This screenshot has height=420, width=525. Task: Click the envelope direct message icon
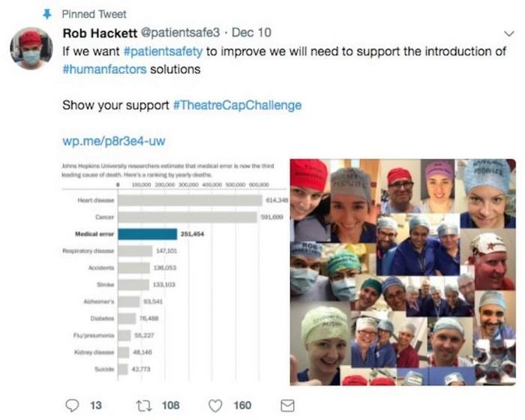(287, 406)
